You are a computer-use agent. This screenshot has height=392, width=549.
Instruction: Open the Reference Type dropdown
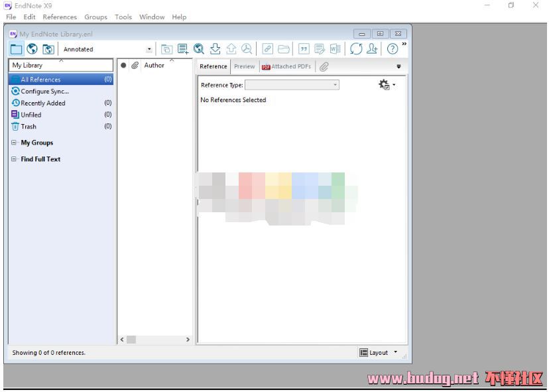292,85
